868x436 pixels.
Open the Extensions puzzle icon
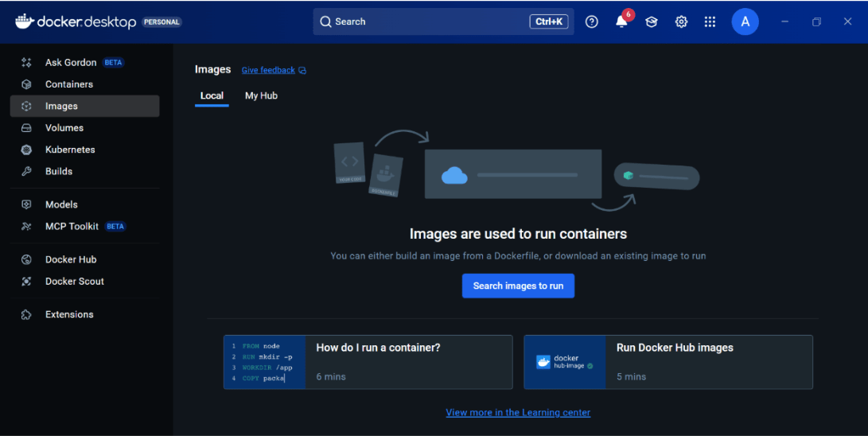pyautogui.click(x=26, y=314)
